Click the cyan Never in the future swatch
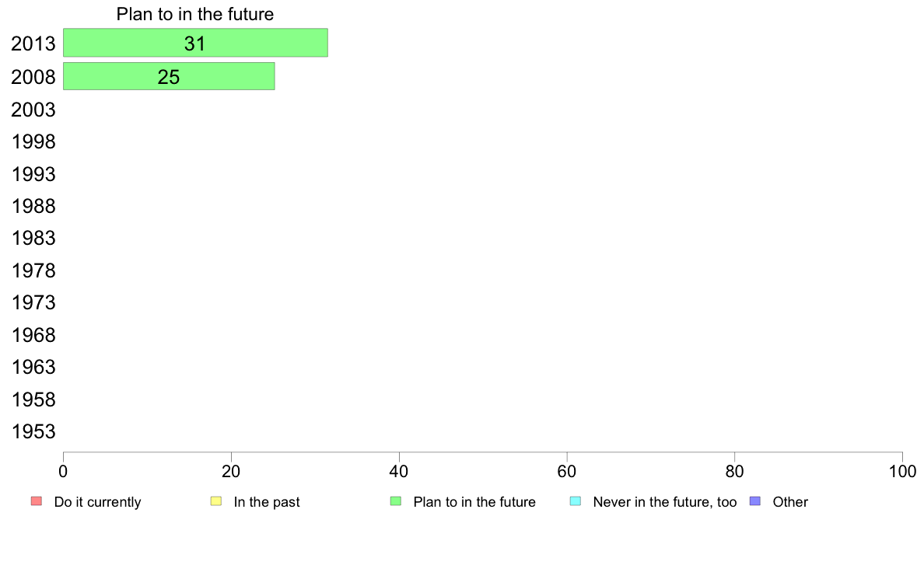 pos(576,501)
